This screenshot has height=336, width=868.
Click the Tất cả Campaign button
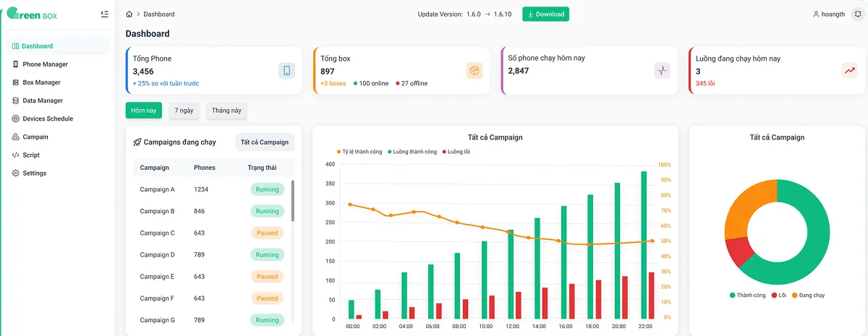click(x=265, y=142)
